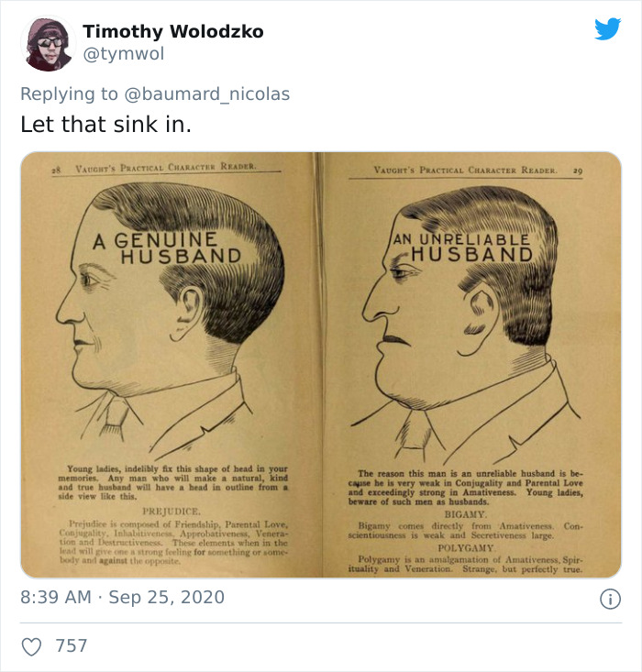
Task: Click the BIGAMY heading in the photo
Action: (466, 514)
